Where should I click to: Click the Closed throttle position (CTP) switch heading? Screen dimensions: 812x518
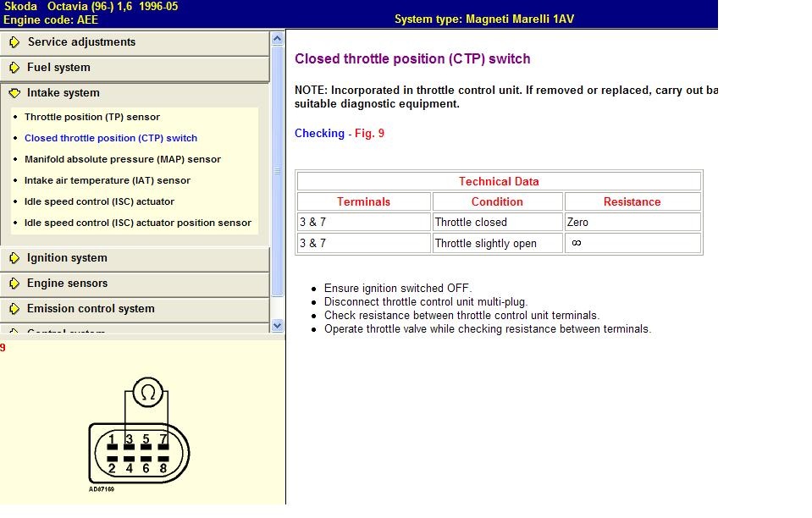[412, 59]
